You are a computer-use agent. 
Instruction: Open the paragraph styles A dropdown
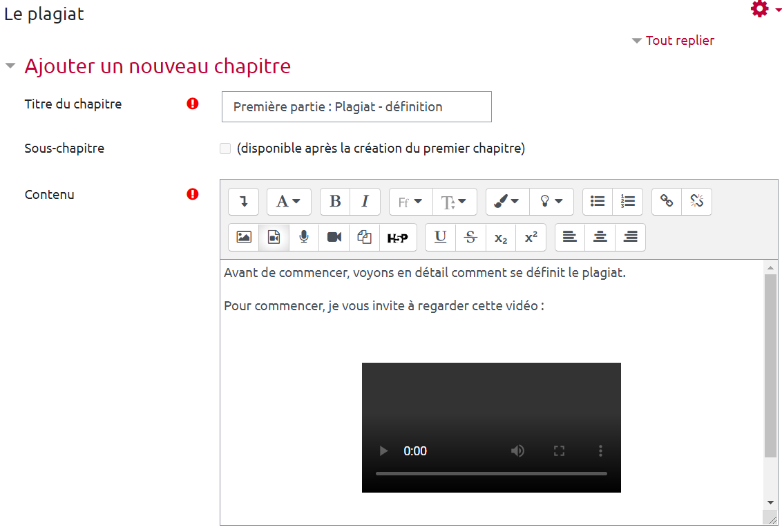point(289,202)
